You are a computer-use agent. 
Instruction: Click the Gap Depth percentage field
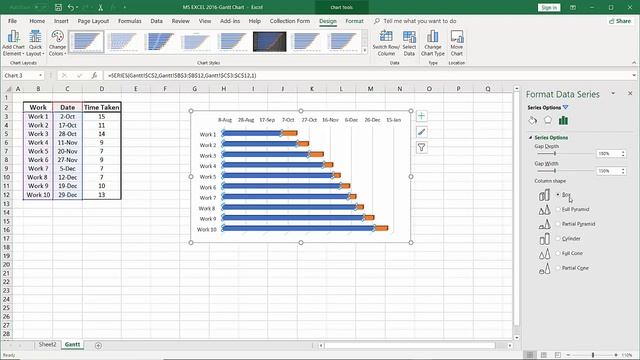point(608,154)
